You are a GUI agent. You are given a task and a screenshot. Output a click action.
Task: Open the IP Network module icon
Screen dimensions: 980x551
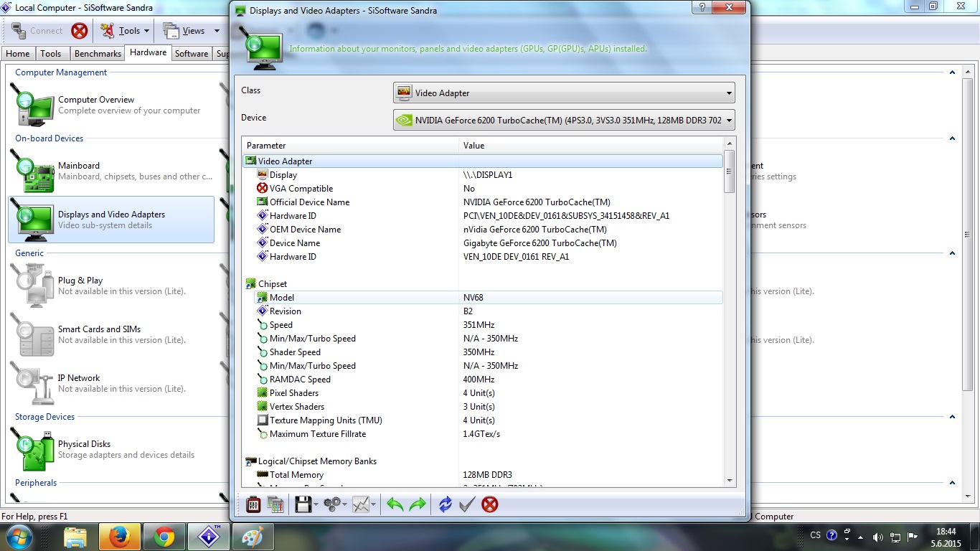pos(32,384)
